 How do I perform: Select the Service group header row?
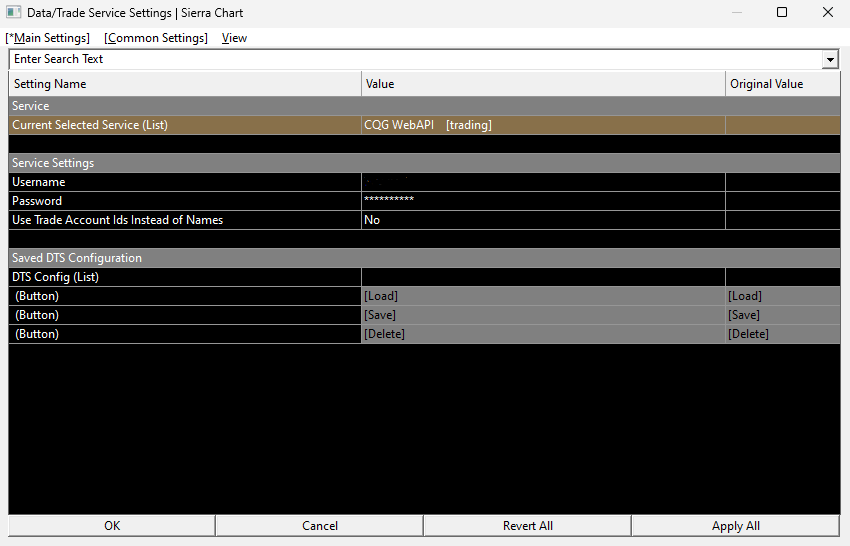point(424,106)
